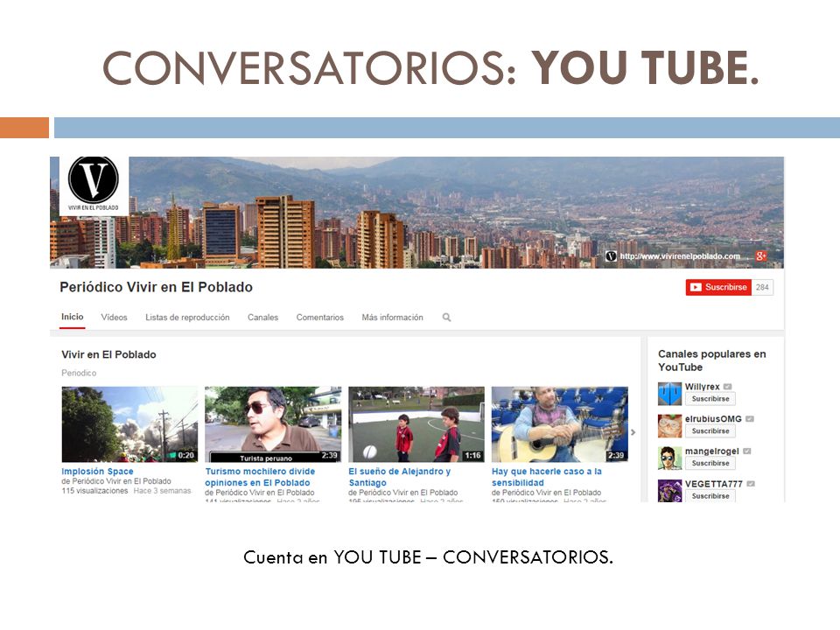Click the Periodico description text
This screenshot has width=840, height=630.
click(x=79, y=373)
